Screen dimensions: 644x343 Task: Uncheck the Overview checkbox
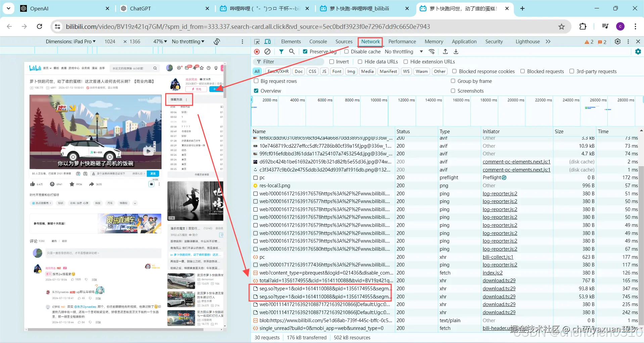(256, 91)
